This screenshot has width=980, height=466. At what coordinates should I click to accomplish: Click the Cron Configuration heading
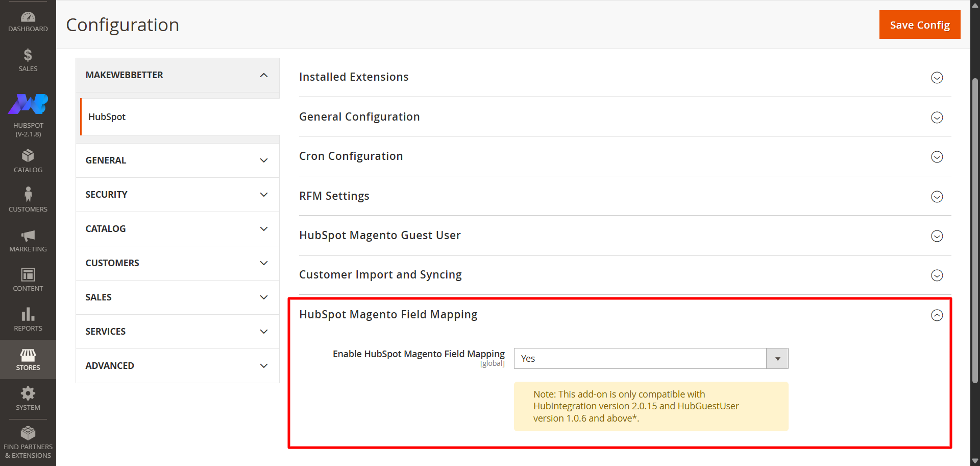[x=351, y=156]
